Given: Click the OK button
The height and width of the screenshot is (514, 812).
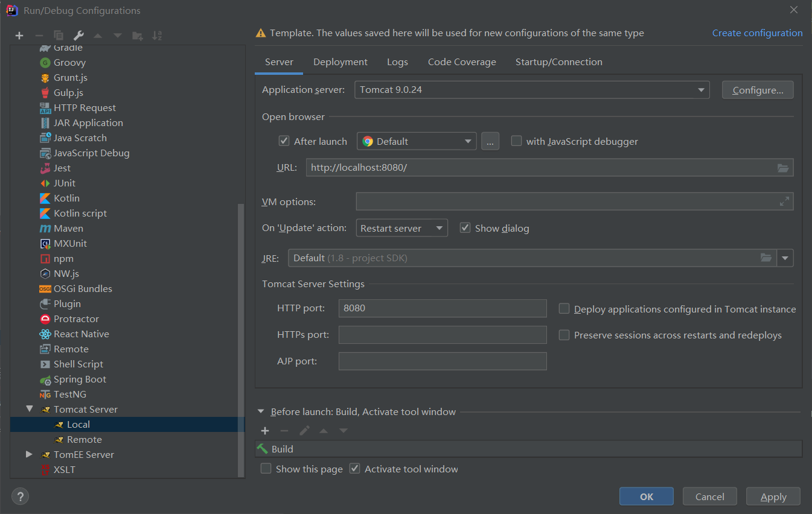Looking at the screenshot, I should (647, 497).
